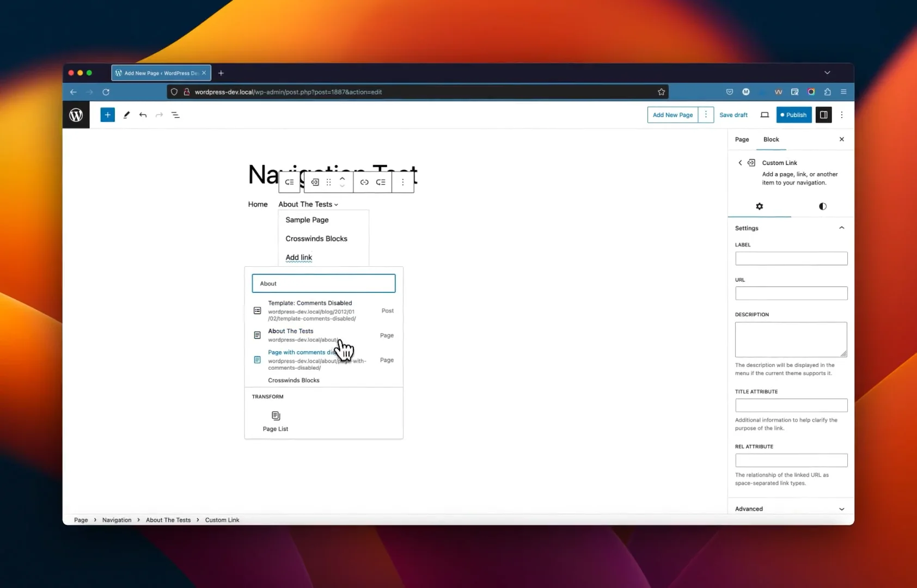Open the Pocket save icon
The image size is (917, 588).
[730, 92]
